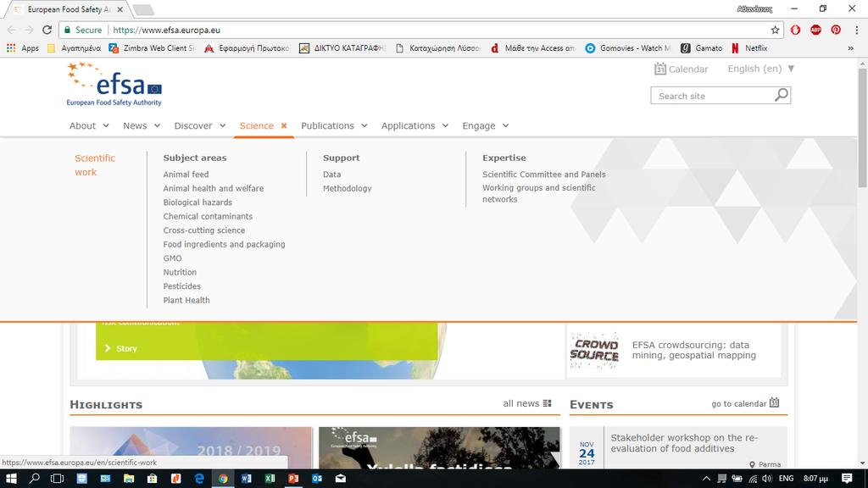868x488 pixels.
Task: Open Outlook from the taskbar
Action: coord(317,479)
